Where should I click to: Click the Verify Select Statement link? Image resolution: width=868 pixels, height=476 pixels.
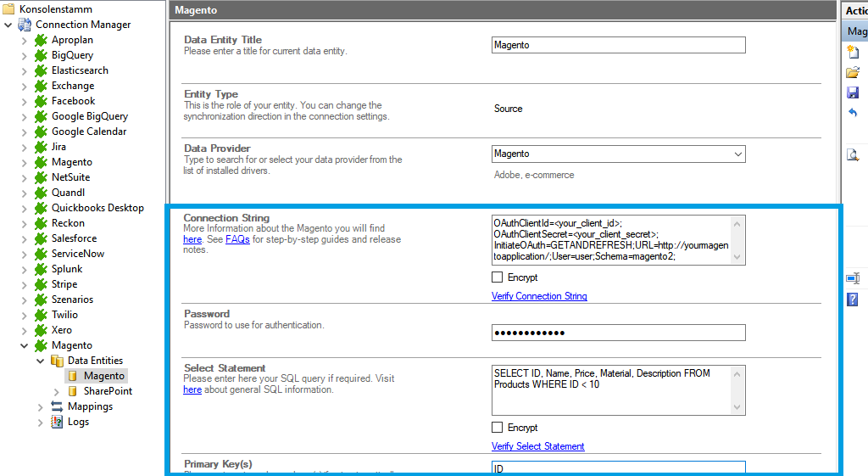click(x=537, y=446)
